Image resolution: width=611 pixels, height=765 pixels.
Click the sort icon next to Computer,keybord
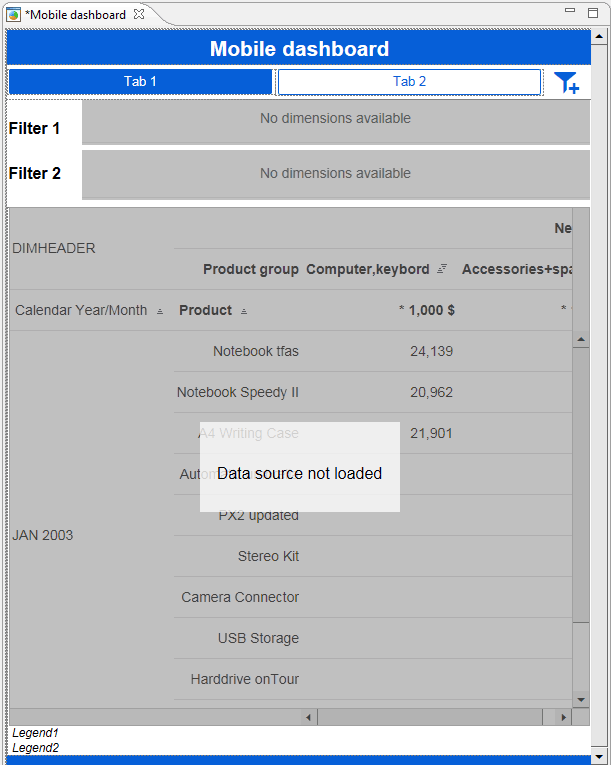pos(442,269)
